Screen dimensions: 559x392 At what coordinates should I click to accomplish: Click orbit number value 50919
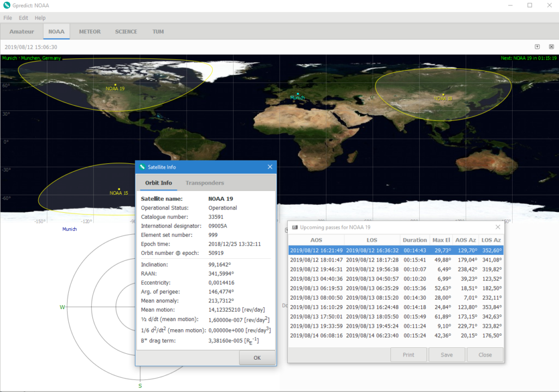216,253
